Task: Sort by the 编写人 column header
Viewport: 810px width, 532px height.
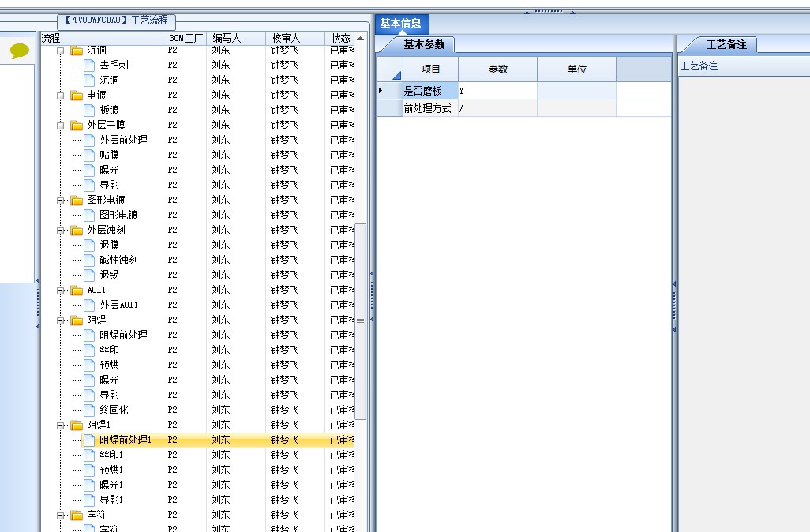Action: click(x=237, y=38)
